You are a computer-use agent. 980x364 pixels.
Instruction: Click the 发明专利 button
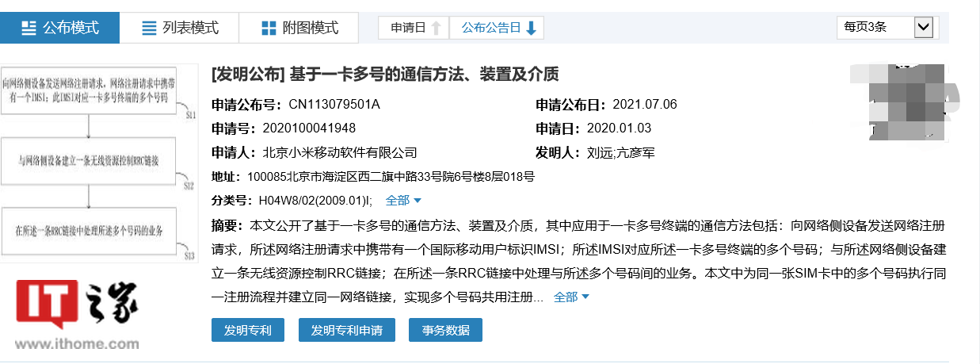(247, 330)
